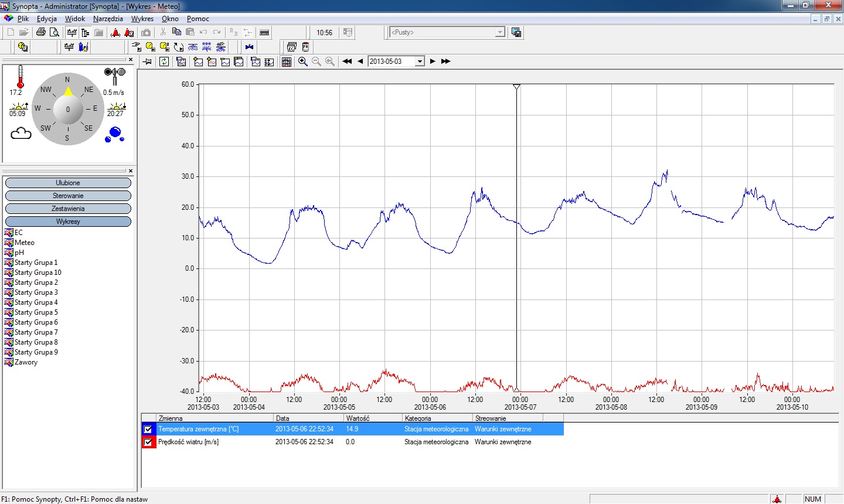Click the hand manual start icon

[136, 47]
